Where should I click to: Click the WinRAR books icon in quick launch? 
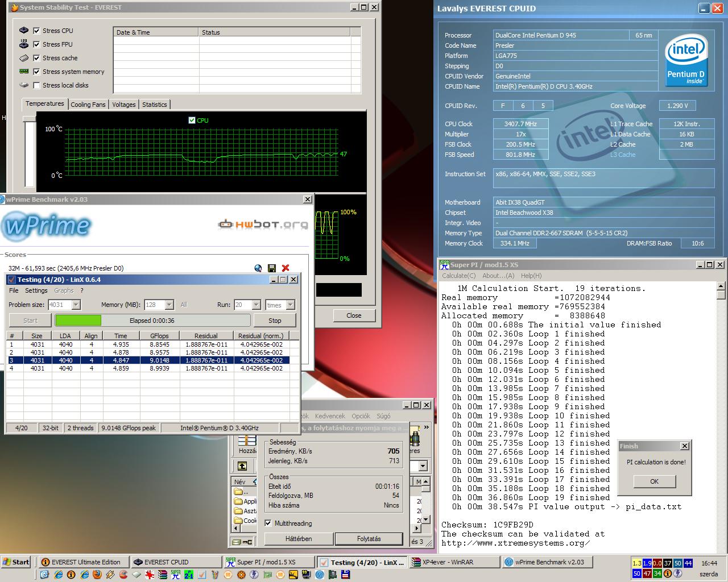[x=162, y=575]
